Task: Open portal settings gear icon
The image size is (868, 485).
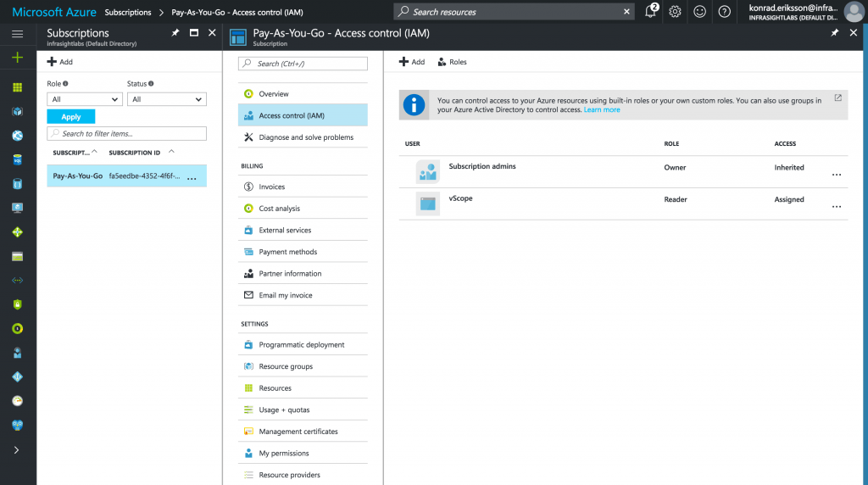Action: click(x=675, y=12)
